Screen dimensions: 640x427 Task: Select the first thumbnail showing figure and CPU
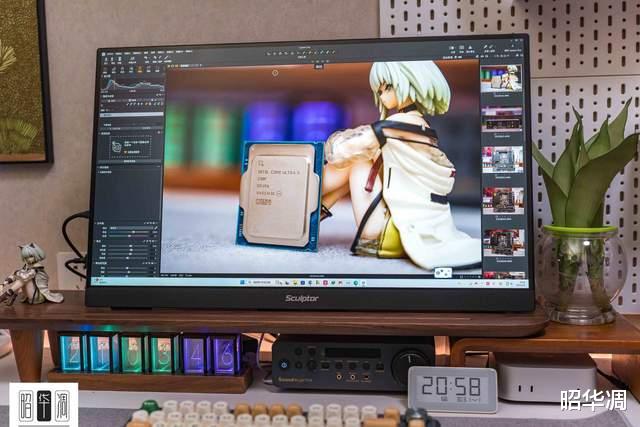(502, 79)
